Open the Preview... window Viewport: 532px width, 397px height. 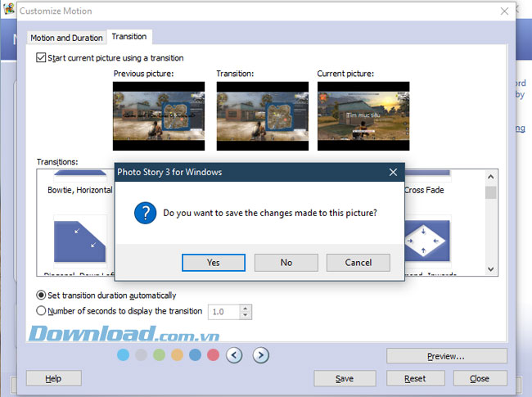[447, 356]
